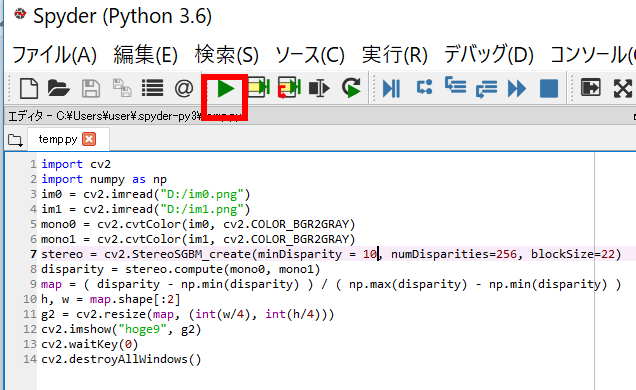
Task: Click string "D:/im0.png" on line 3
Action: pyautogui.click(x=202, y=194)
